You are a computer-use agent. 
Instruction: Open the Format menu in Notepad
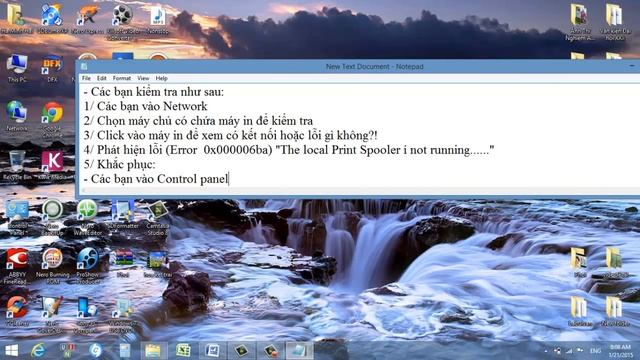click(x=122, y=78)
